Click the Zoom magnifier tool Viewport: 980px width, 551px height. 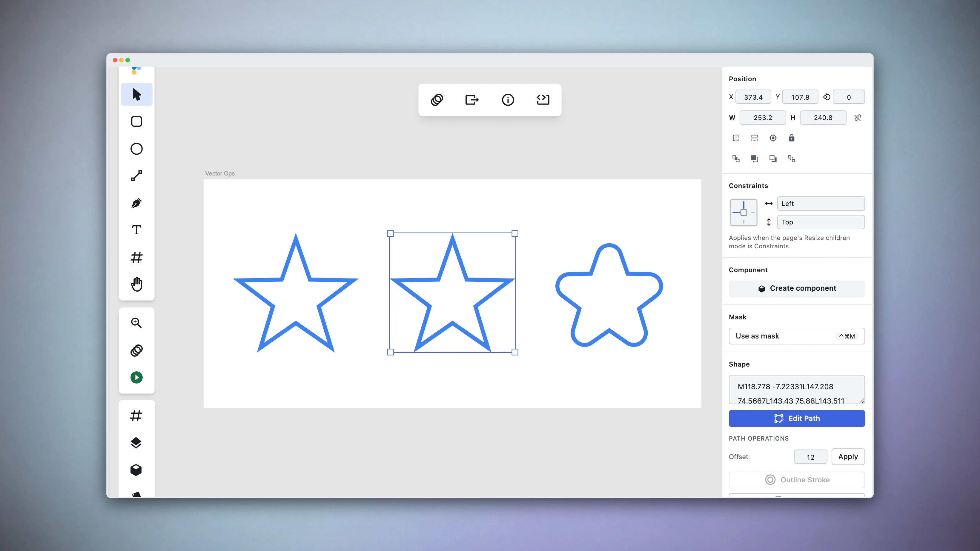(136, 323)
